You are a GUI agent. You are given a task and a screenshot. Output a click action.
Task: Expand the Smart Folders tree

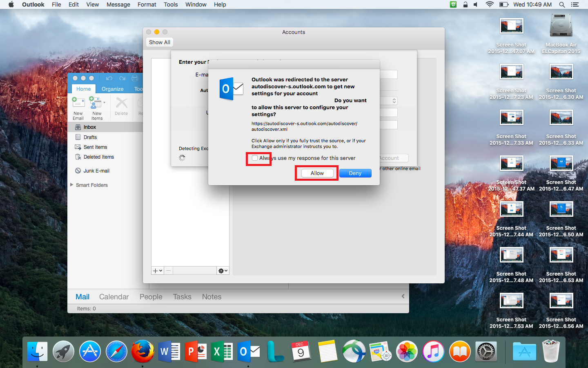click(x=72, y=185)
